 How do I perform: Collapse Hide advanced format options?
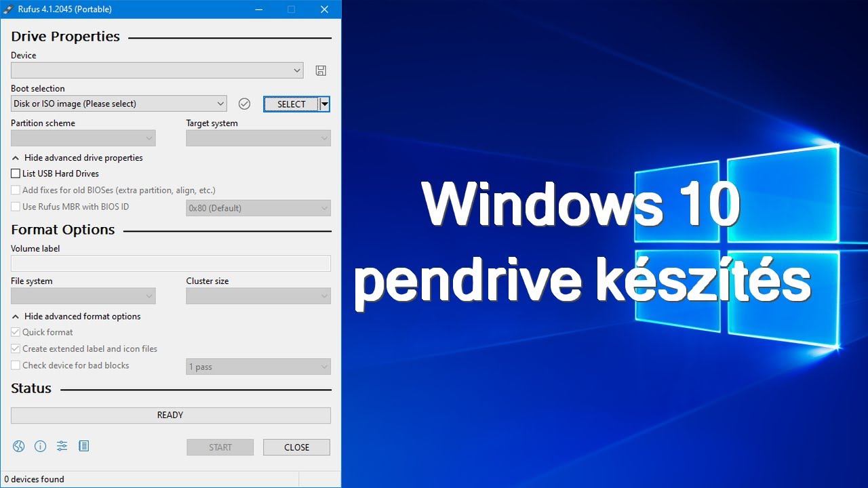pos(77,317)
